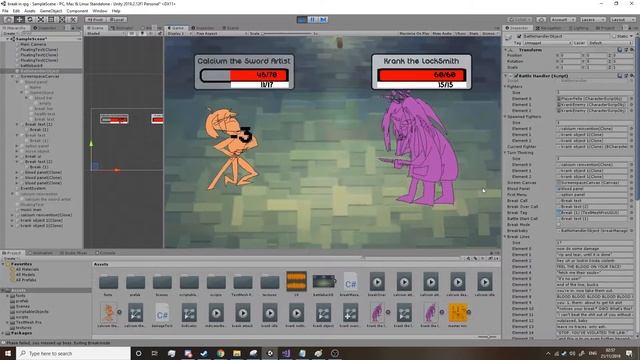Switch to the Hierarchy tab
The image size is (640, 360).
coord(16,28)
